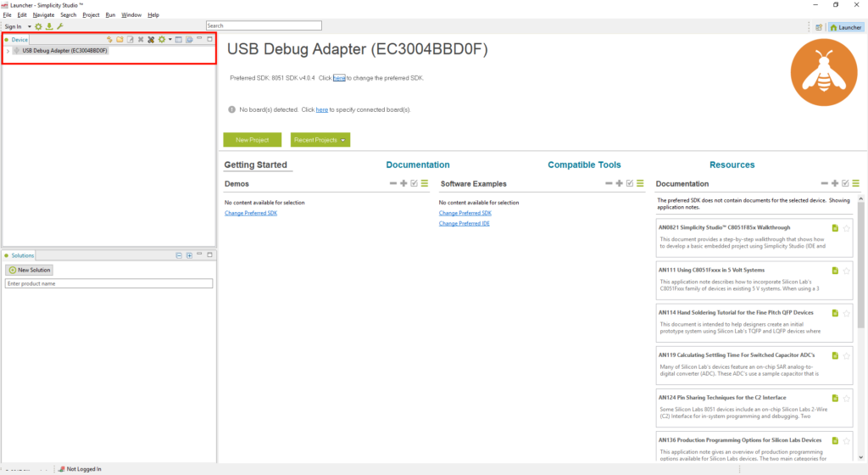Toggle the checkbox filter icon in Software Examples

point(630,183)
